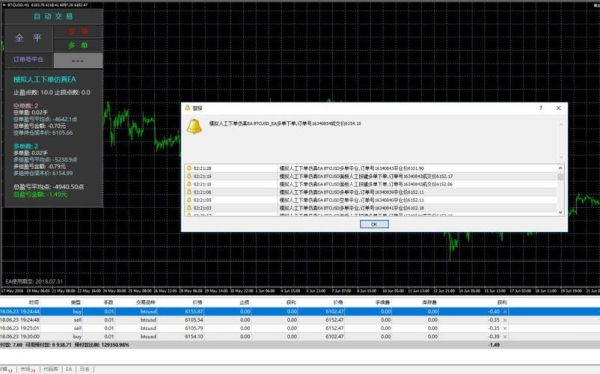The height and width of the screenshot is (374, 600).
Task: Click the order number field showing dashes
Action: [x=78, y=60]
